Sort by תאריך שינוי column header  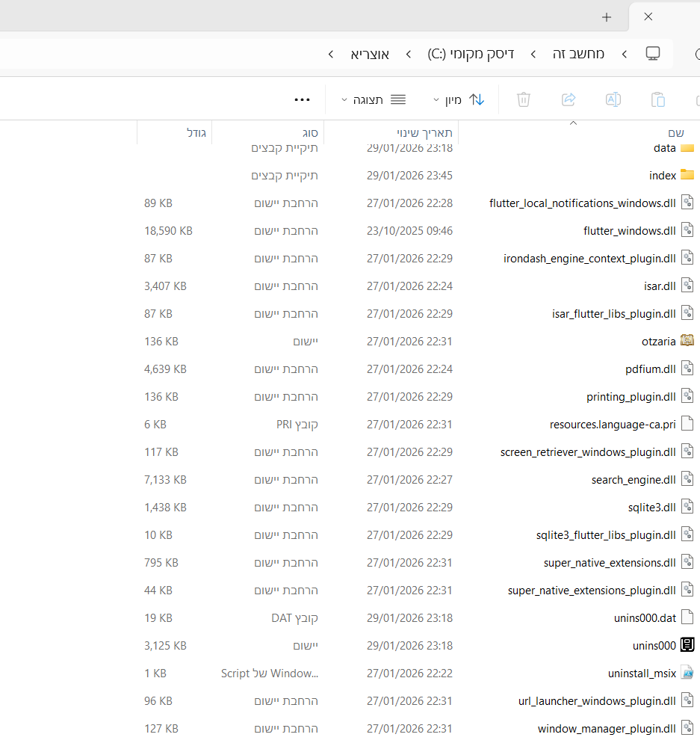click(x=422, y=132)
